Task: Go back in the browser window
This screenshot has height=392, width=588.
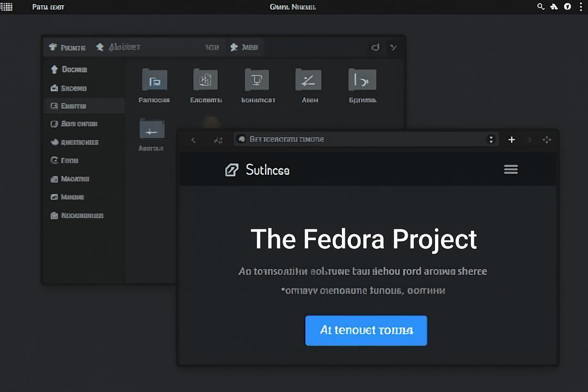Action: point(193,140)
